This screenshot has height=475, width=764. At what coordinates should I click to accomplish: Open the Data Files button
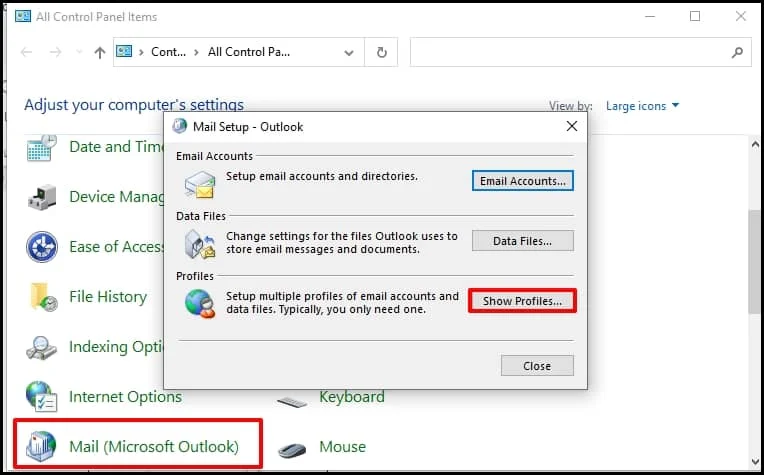point(522,241)
